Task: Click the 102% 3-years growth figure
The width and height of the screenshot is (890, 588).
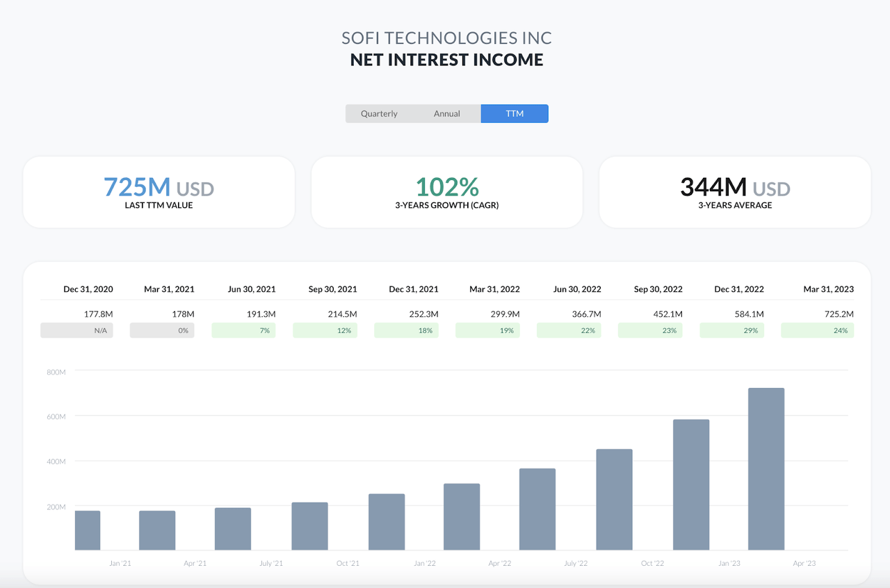Action: click(447, 187)
